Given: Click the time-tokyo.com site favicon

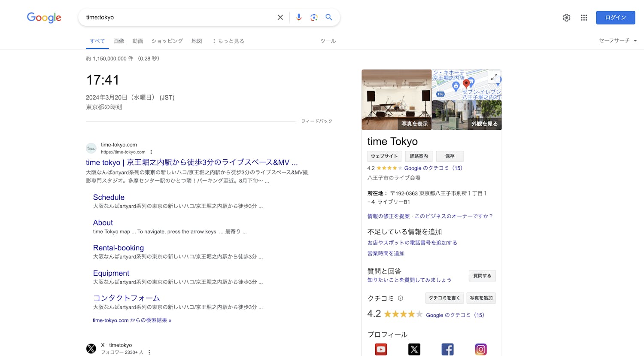Looking at the screenshot, I should 91,148.
